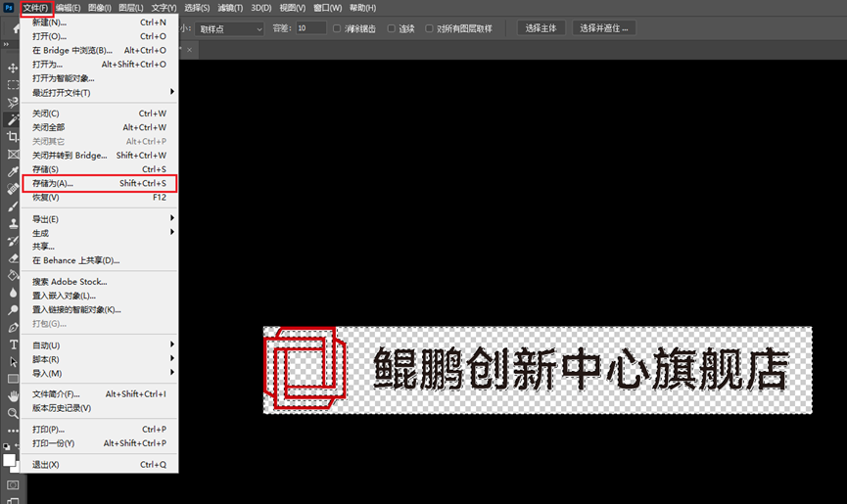The width and height of the screenshot is (847, 504).
Task: Choose 打印(P)... menu entry
Action: point(99,429)
